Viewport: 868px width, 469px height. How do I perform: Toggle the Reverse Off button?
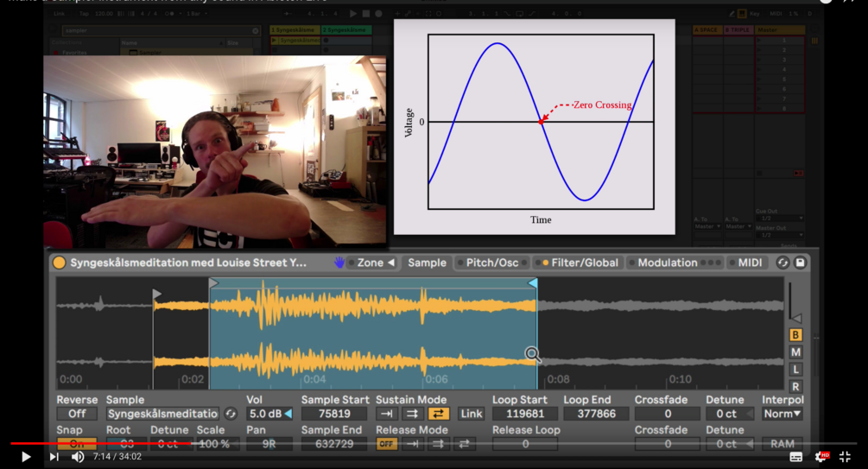(x=77, y=414)
